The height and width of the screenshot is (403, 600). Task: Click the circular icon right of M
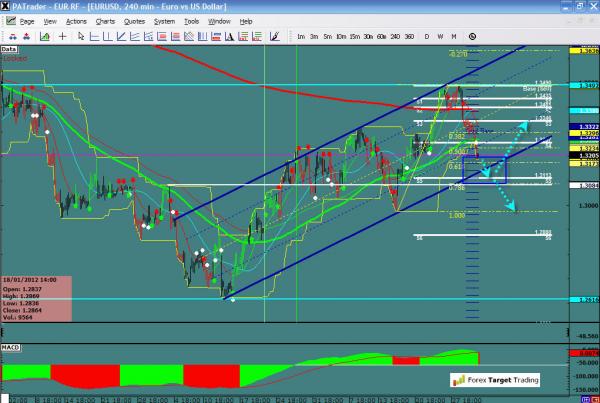click(x=474, y=36)
